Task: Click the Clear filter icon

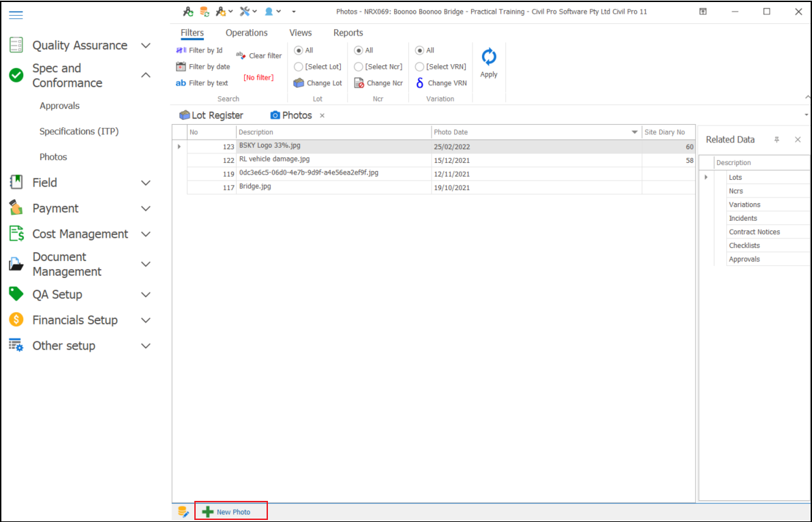Action: (241, 56)
